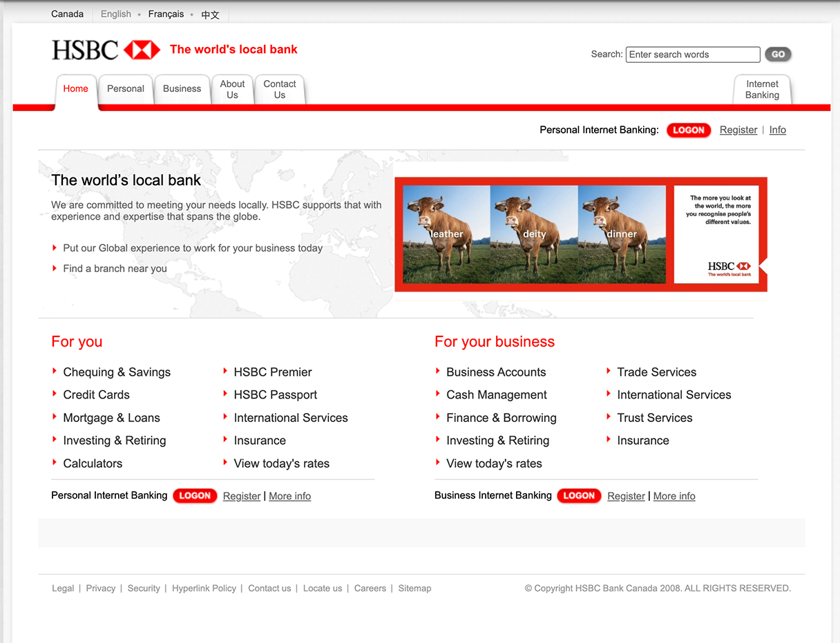
Task: Click Register for Business Internet Banking
Action: pos(627,496)
